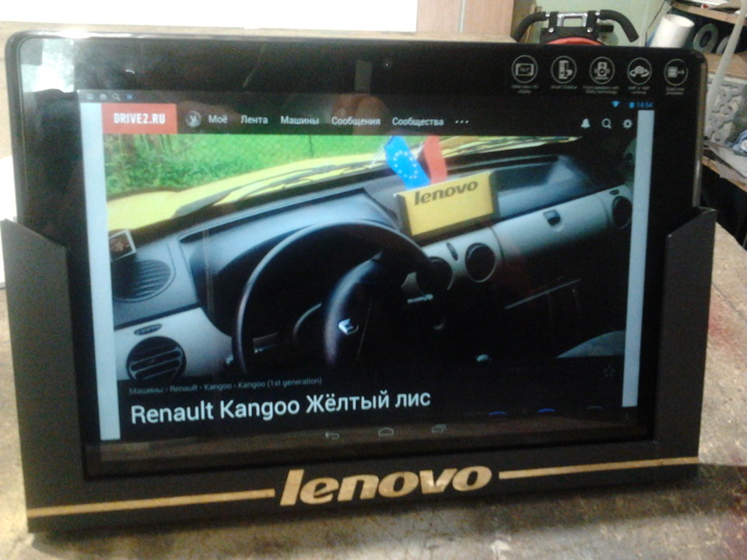Open the user avatar profile
This screenshot has width=747, height=560.
[192, 119]
